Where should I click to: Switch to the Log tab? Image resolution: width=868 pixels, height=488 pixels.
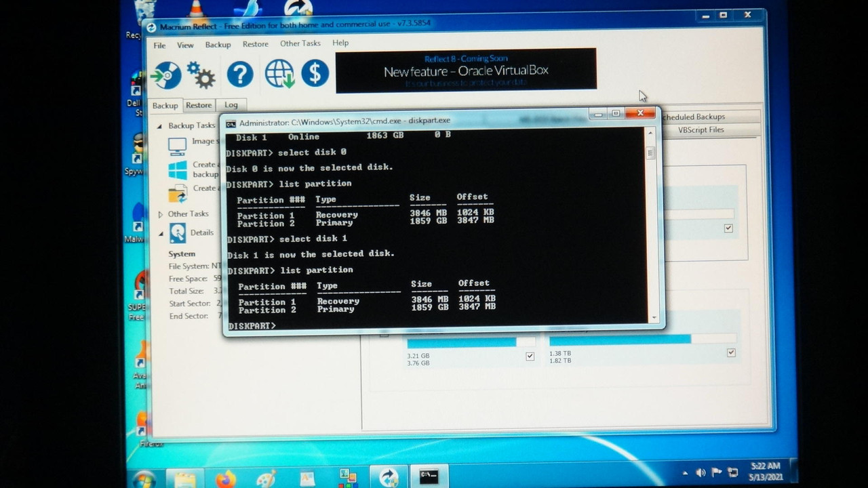coord(231,105)
